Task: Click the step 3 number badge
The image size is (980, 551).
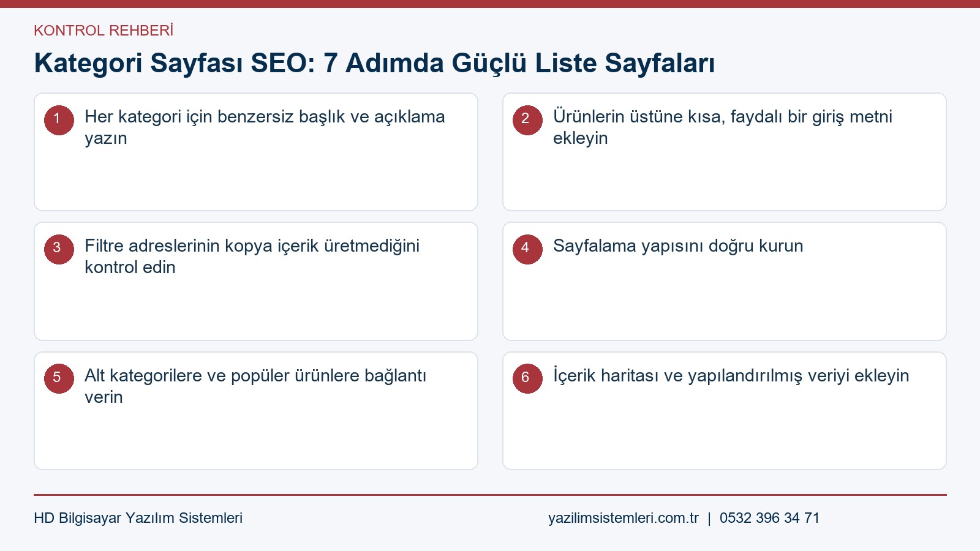Action: click(59, 249)
